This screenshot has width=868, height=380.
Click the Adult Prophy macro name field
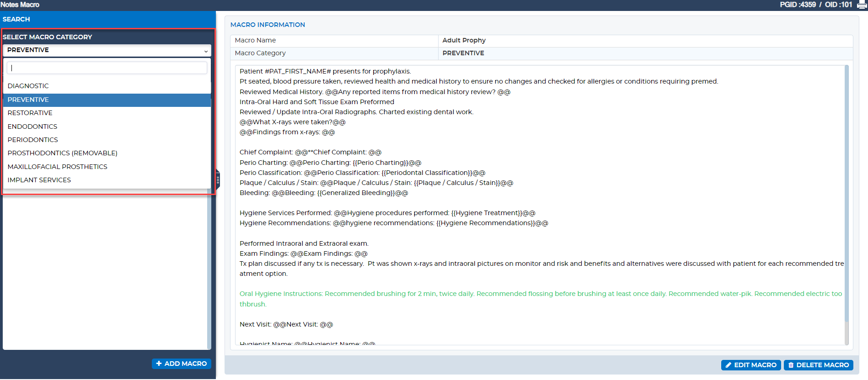645,41
